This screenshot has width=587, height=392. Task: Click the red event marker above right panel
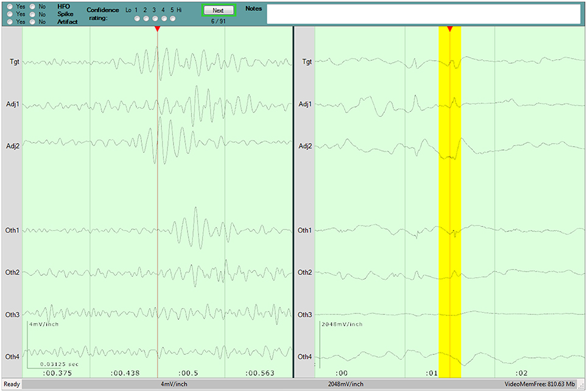450,29
